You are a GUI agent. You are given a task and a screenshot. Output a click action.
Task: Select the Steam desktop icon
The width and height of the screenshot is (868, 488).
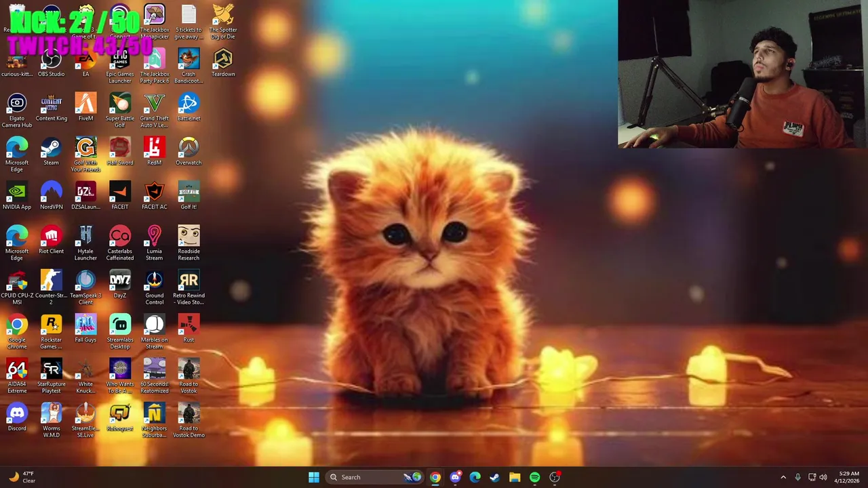52,152
